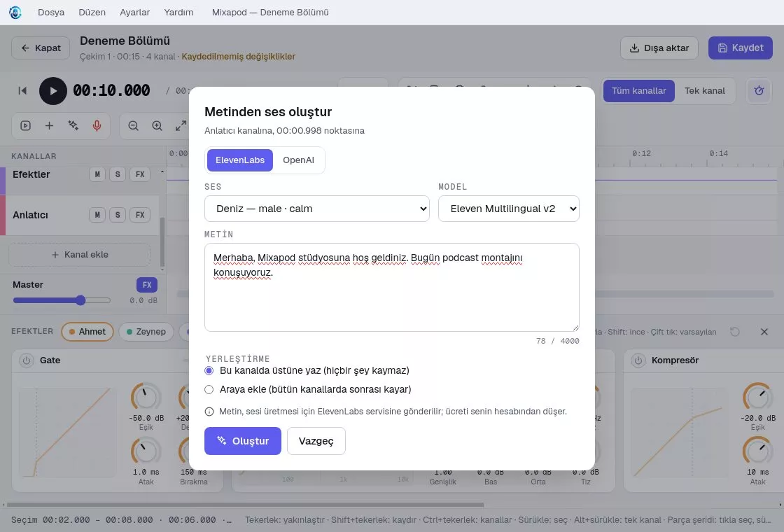
Task: Open the sparkles AI generate tool
Action: (73, 125)
